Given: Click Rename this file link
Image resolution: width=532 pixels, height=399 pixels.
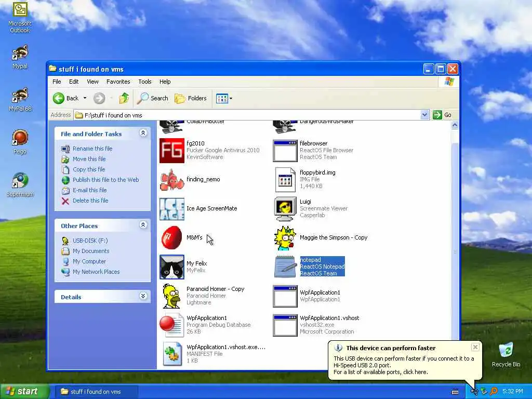Looking at the screenshot, I should tap(92, 149).
